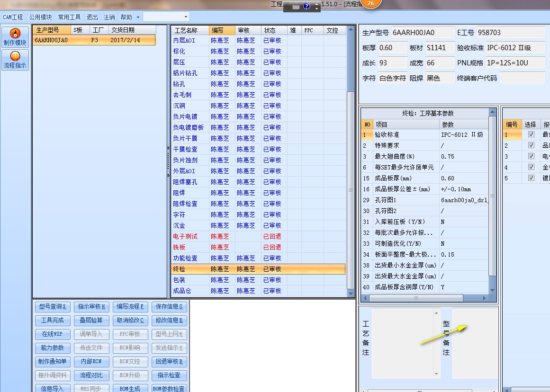Click the 流程对比 button
550x392 pixels.
[91, 375]
